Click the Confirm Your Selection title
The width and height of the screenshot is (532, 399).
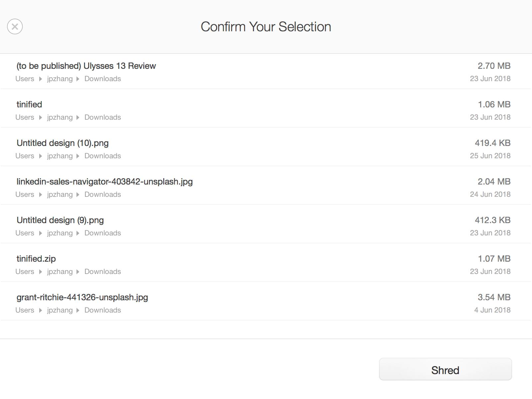pos(266,27)
